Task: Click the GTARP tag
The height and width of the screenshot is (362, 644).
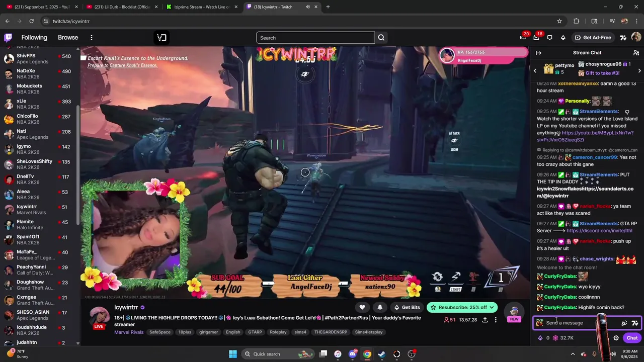Action: pyautogui.click(x=255, y=332)
